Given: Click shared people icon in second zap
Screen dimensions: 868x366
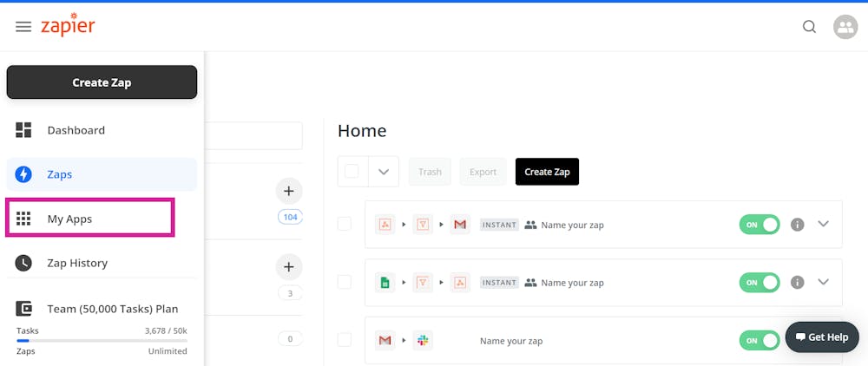Looking at the screenshot, I should pos(530,283).
